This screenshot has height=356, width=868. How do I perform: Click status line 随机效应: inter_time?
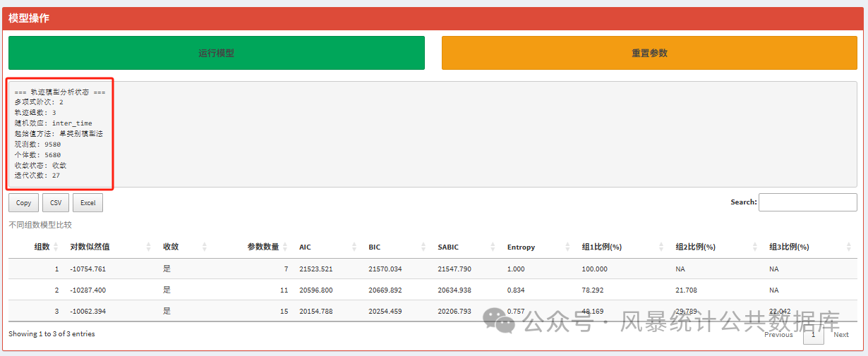pos(53,123)
